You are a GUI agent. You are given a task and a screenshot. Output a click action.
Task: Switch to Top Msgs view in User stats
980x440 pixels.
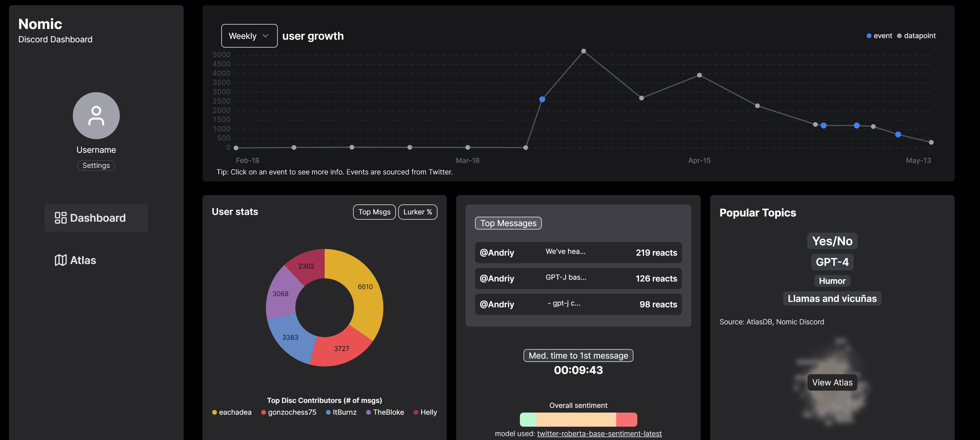click(x=374, y=212)
